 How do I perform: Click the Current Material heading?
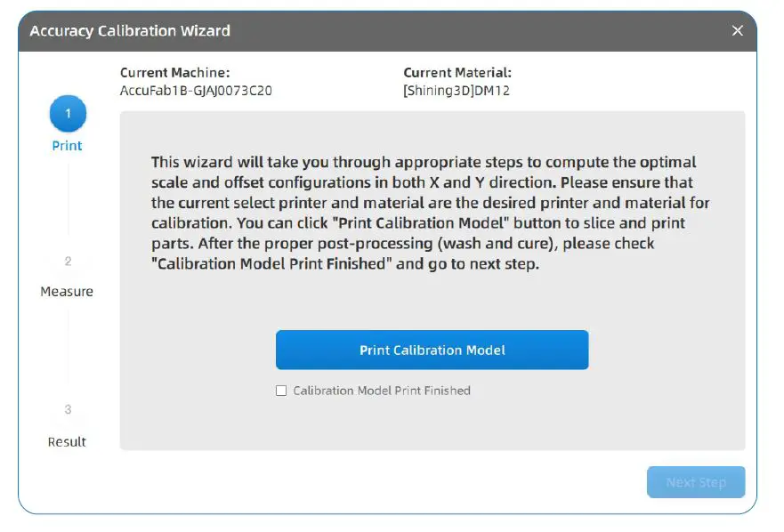point(457,73)
